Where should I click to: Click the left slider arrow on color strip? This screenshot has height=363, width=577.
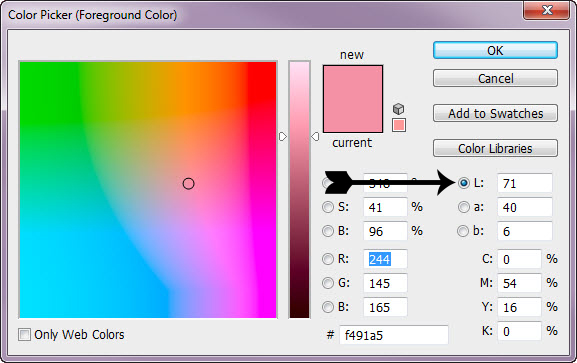point(283,137)
